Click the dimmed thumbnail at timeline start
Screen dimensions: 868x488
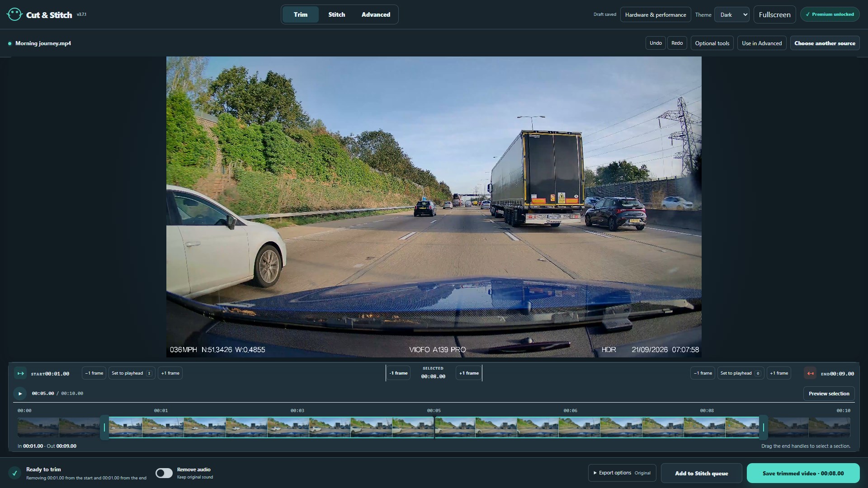point(38,427)
